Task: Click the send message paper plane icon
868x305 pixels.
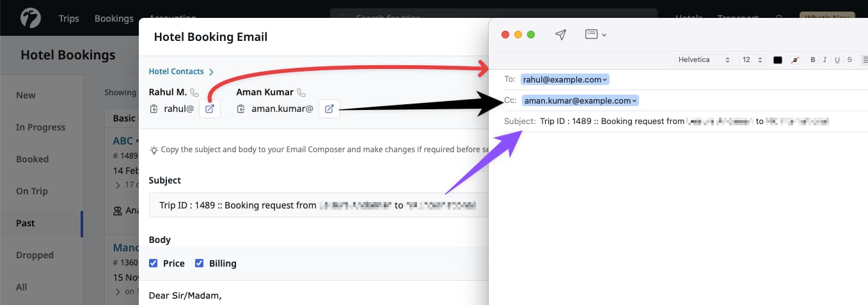Action: click(x=560, y=35)
